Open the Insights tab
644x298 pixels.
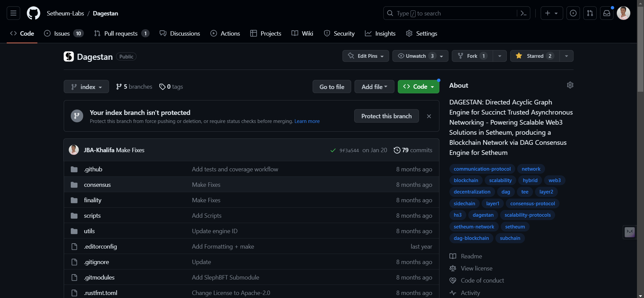(x=380, y=33)
